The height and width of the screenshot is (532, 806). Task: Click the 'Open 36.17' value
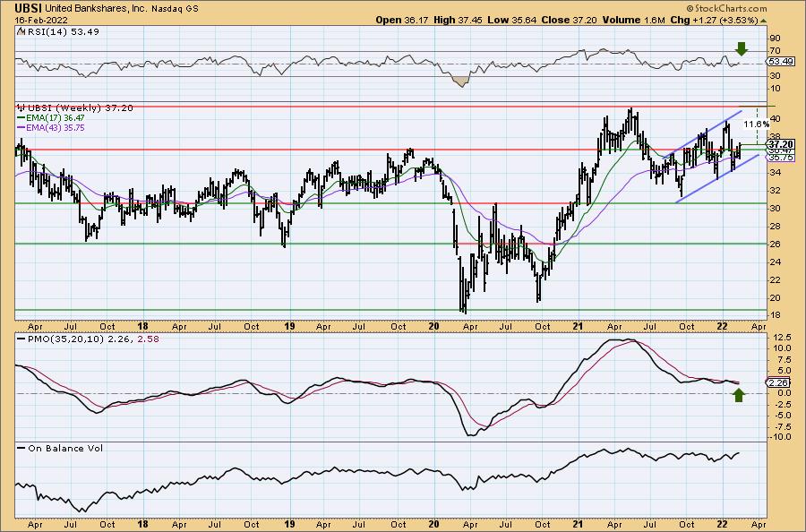[402, 20]
